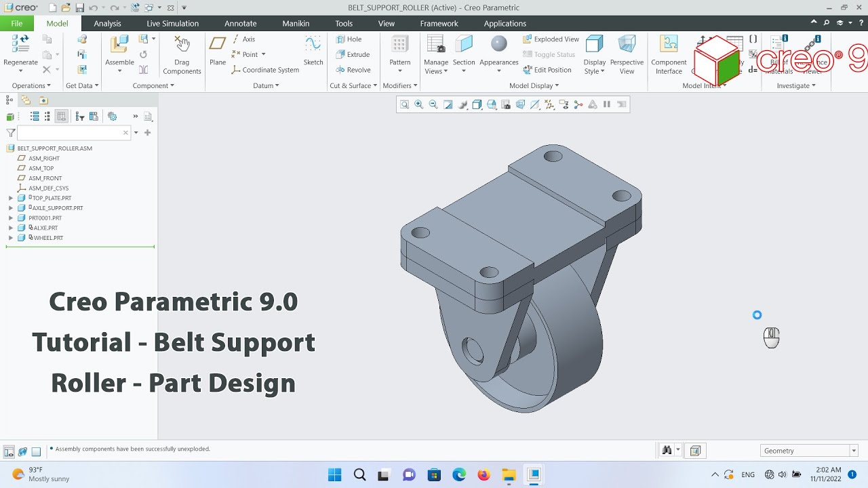Screen dimensions: 868x488
Task: Click the Hole button
Action: click(349, 39)
